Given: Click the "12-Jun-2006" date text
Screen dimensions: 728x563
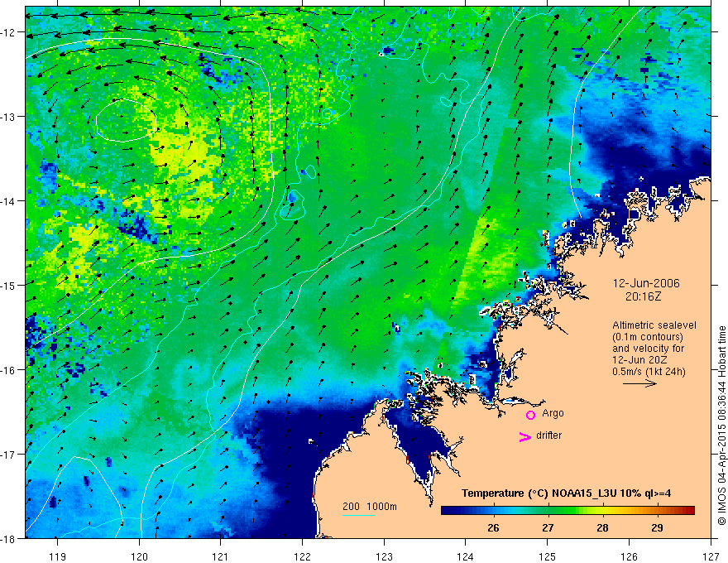Looking at the screenshot, I should 646,283.
